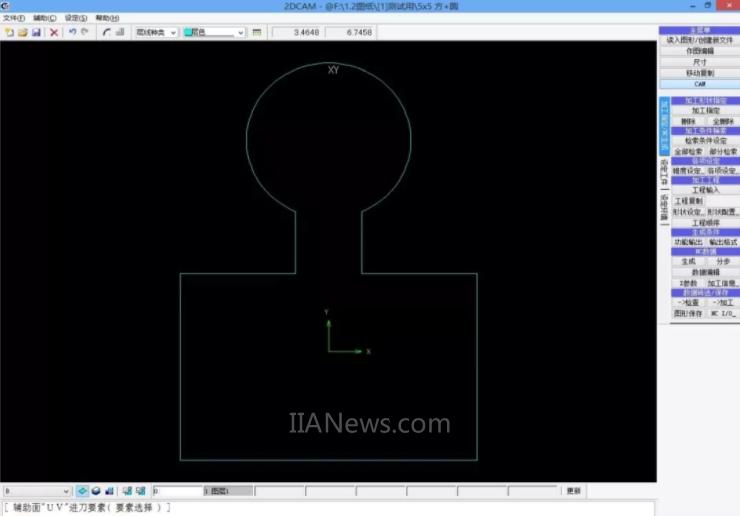The image size is (740, 516).
Task: Switch to the highlighted blue vertical side tab
Action: click(x=663, y=125)
